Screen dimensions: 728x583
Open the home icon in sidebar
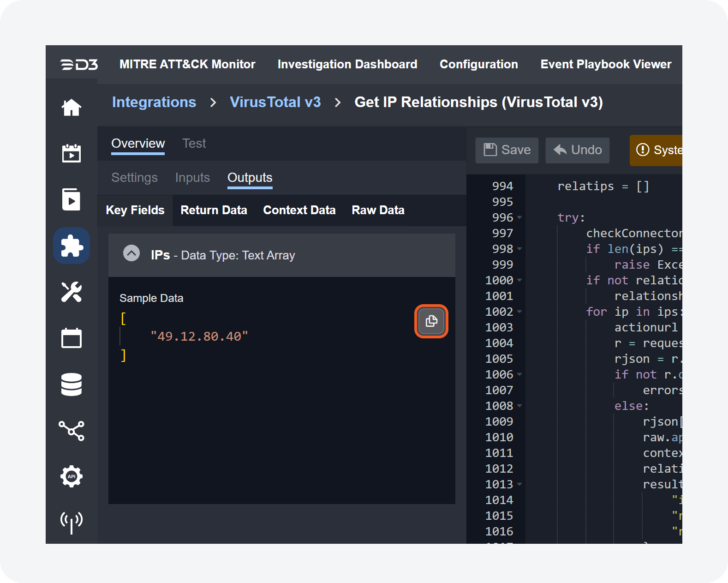coord(72,108)
